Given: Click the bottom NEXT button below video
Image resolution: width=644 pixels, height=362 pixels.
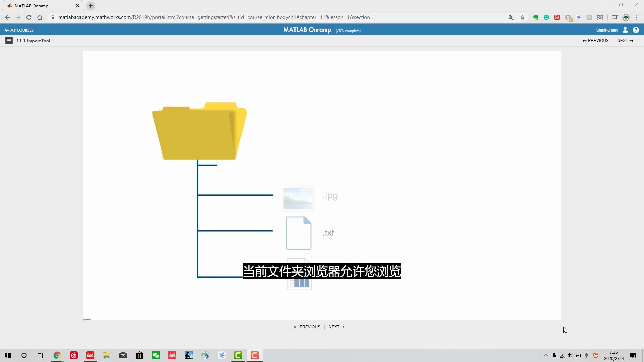Looking at the screenshot, I should (x=337, y=327).
